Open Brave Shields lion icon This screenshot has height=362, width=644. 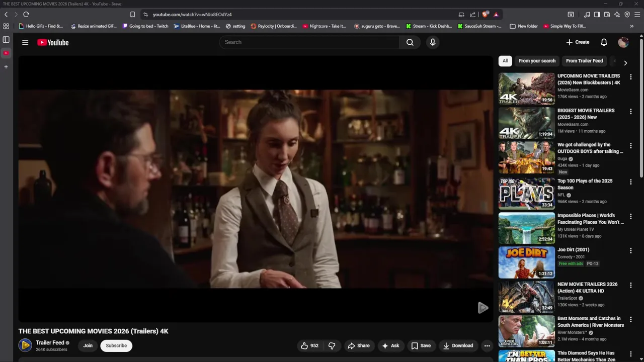tap(485, 15)
